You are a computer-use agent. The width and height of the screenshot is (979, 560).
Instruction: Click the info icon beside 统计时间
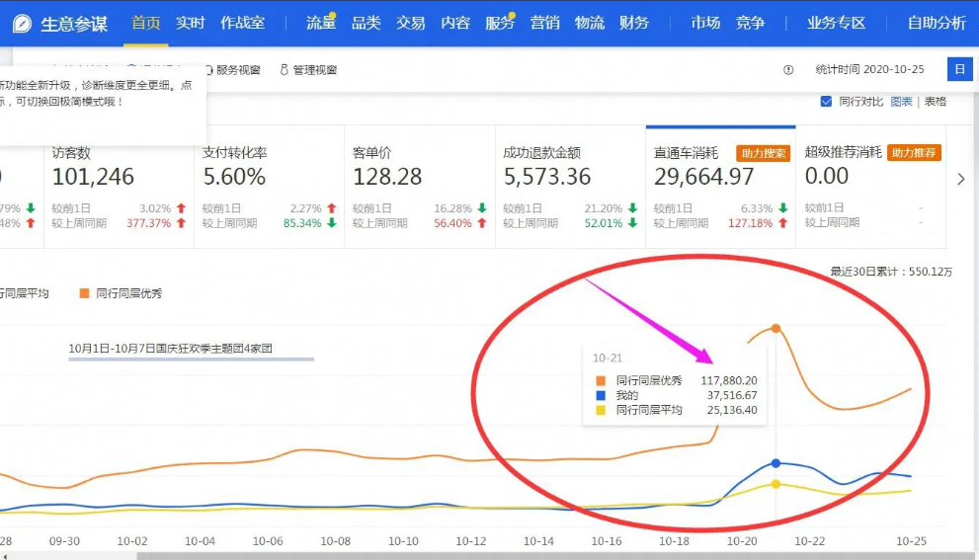(x=788, y=70)
